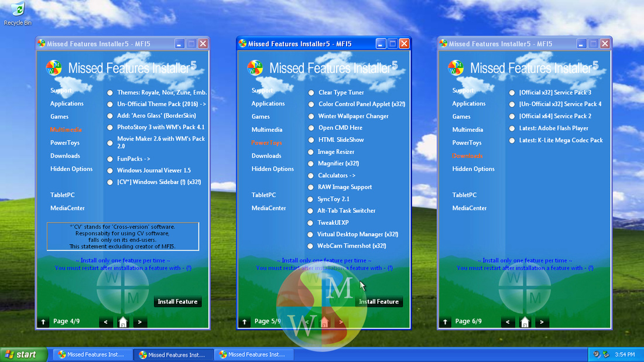Viewport: 644px width, 362px height.
Task: Go to previous page in Page 6/9 window
Action: click(x=508, y=322)
